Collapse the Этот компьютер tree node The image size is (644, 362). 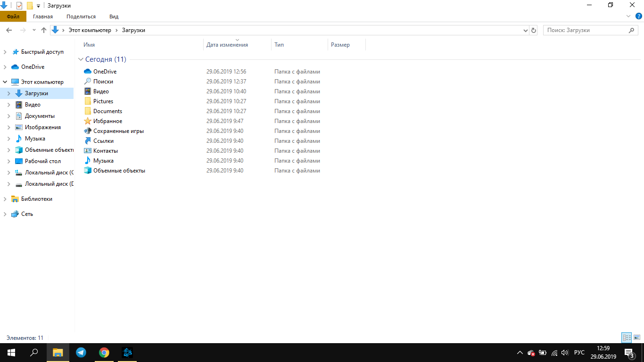point(5,82)
